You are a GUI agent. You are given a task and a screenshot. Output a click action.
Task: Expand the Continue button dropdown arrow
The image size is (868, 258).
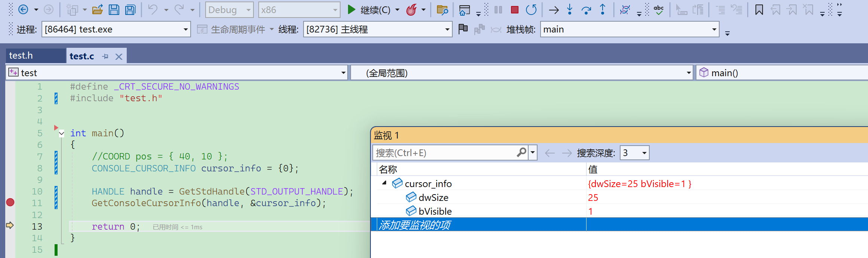[x=397, y=10]
